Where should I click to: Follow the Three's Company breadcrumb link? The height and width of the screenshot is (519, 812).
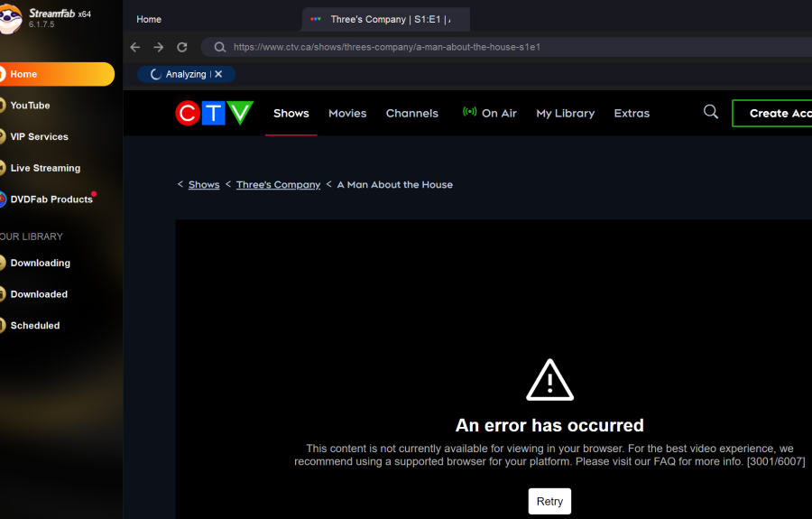point(278,184)
